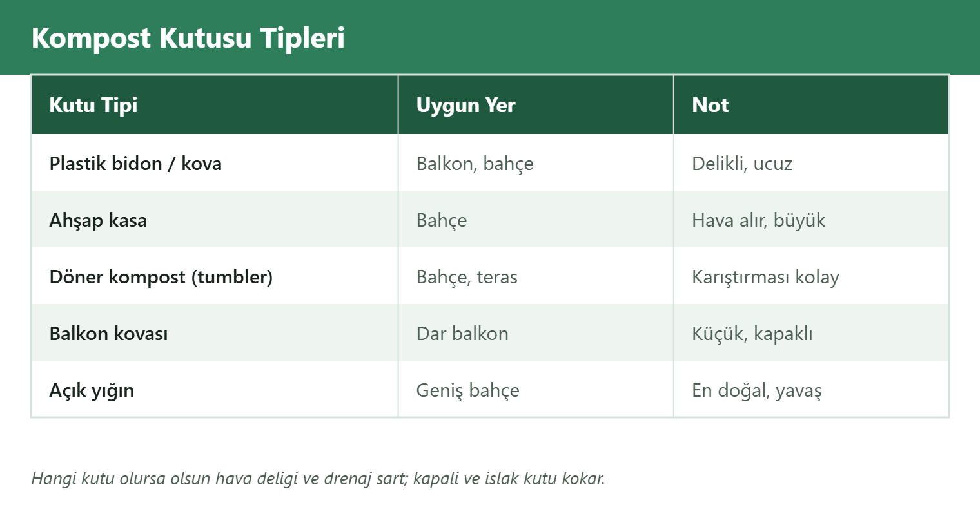
Task: Select the Döner kompost (tumbler) cell
Action: click(x=215, y=276)
